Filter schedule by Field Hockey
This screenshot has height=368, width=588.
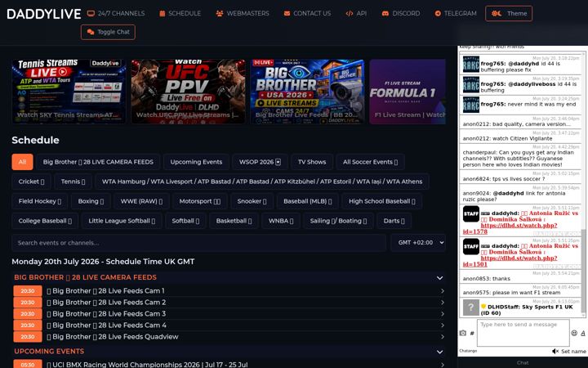tap(40, 201)
